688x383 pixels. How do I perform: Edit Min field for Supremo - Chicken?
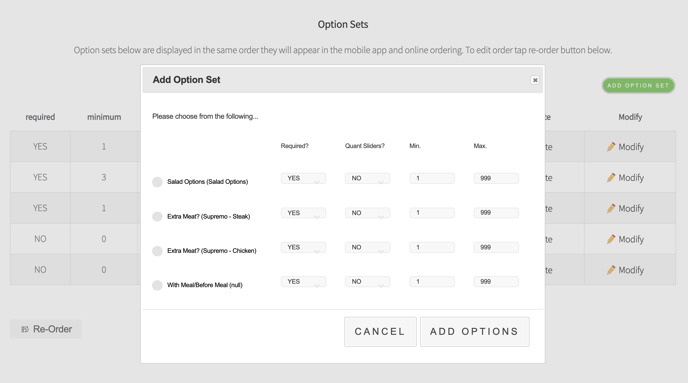[432, 247]
